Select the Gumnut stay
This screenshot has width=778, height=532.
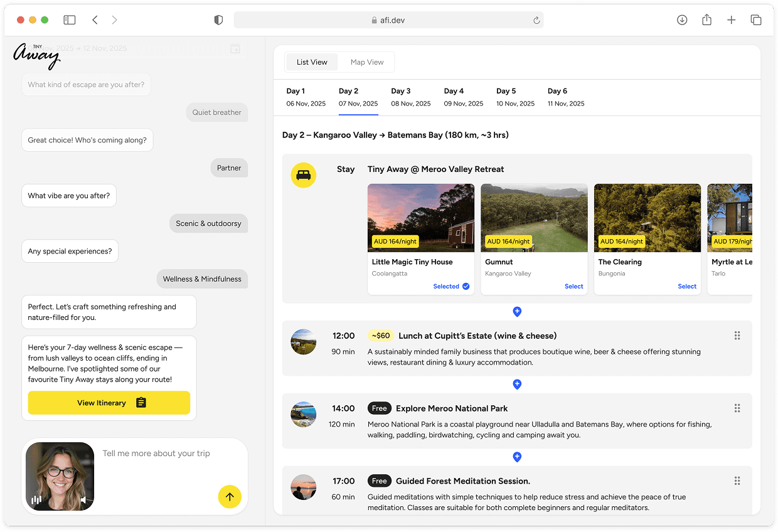(573, 286)
